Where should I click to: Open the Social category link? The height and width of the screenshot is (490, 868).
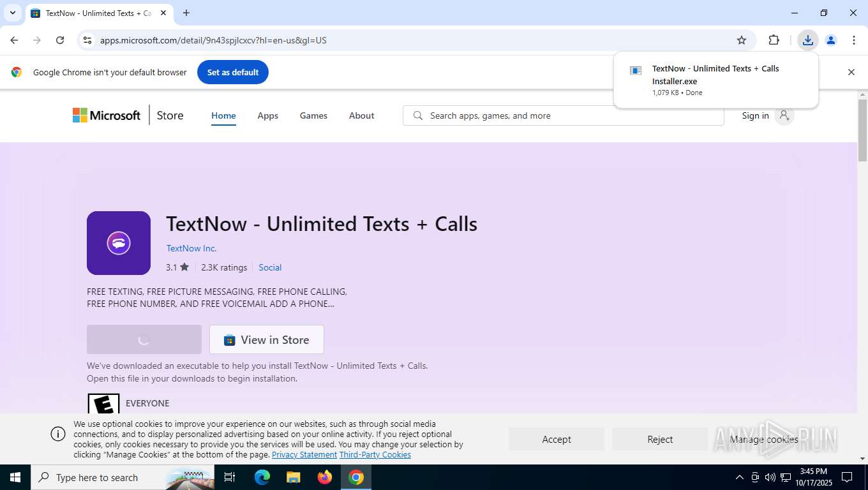click(270, 267)
